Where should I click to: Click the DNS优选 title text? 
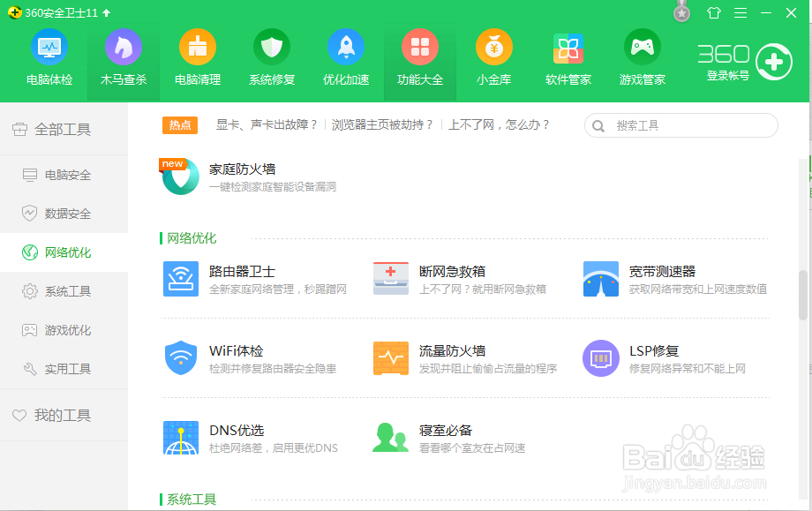click(x=237, y=430)
